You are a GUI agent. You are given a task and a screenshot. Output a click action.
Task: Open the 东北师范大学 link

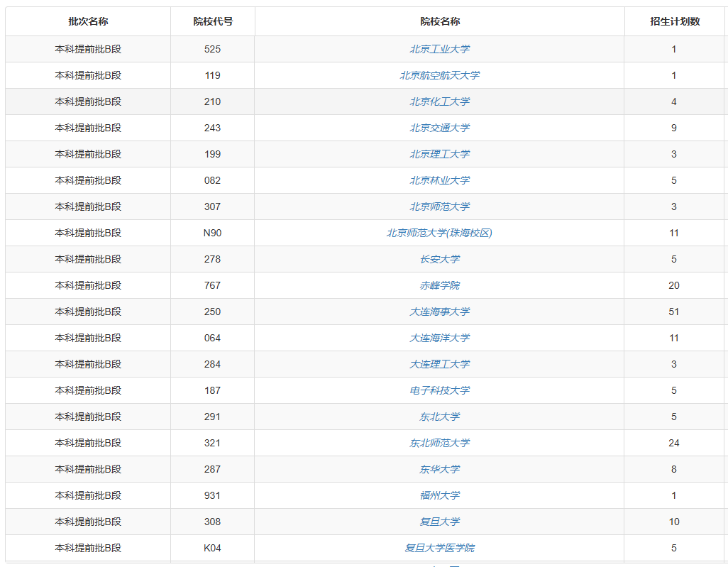point(440,443)
